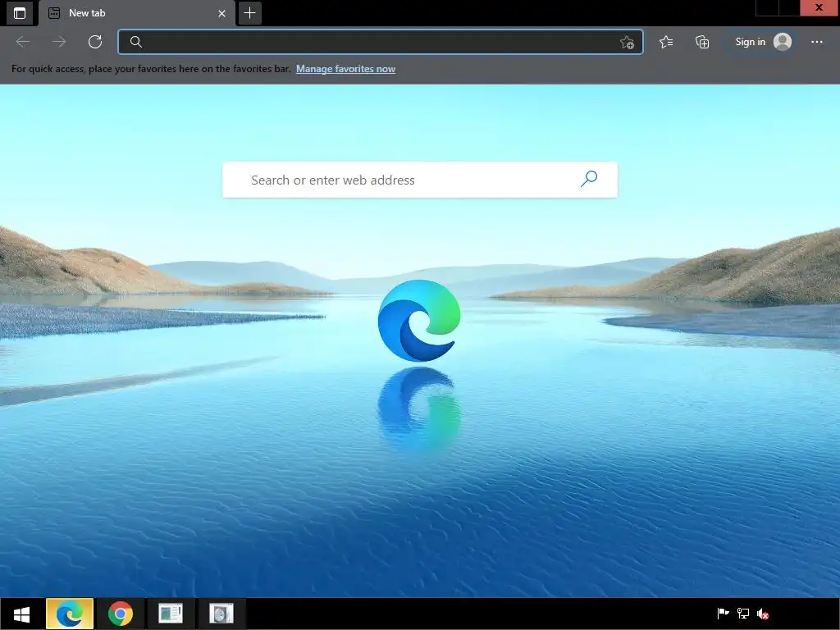Open a new tab with plus button
This screenshot has width=840, height=630.
249,13
